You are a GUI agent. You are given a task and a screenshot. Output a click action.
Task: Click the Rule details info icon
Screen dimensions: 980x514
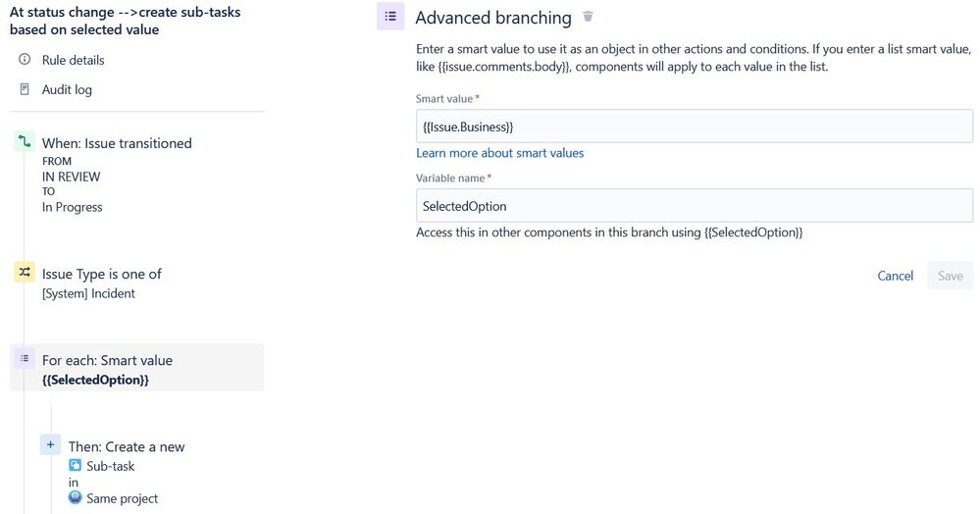click(x=25, y=60)
